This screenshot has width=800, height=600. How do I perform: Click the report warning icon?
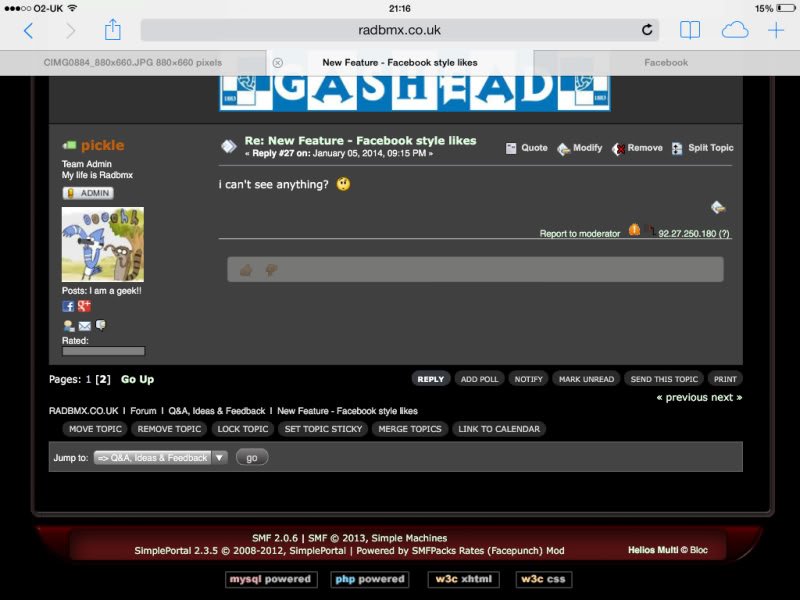(634, 230)
